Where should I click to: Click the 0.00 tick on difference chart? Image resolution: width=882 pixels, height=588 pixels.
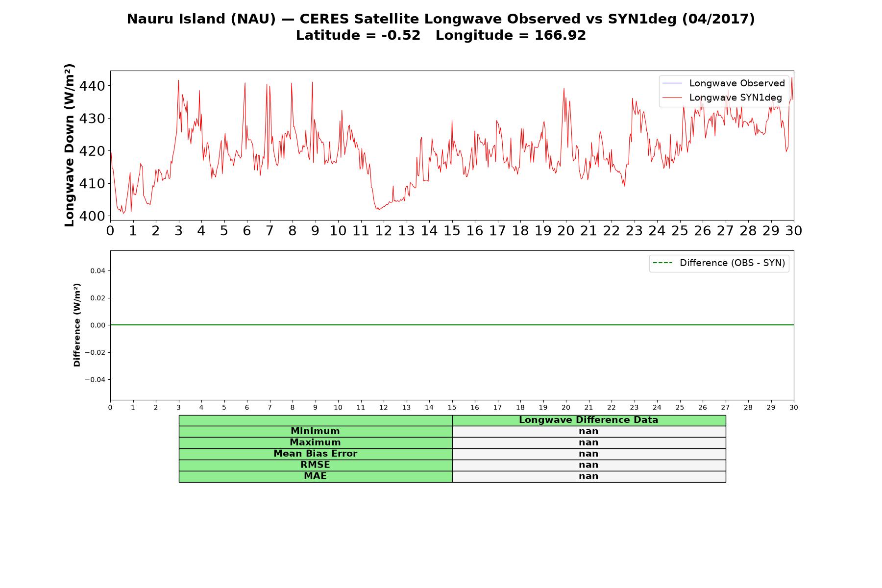[x=97, y=325]
